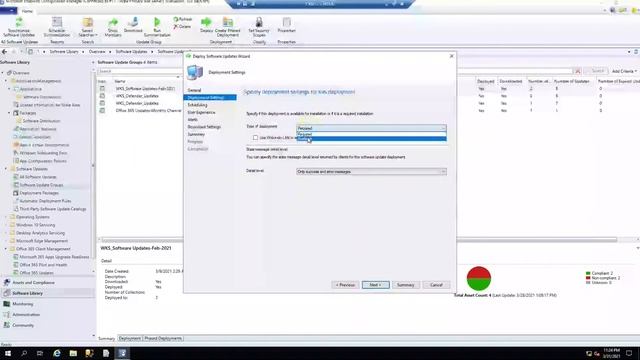Click Refresh in the ribbon
Screen dimensions: 640x360
[x=182, y=19]
